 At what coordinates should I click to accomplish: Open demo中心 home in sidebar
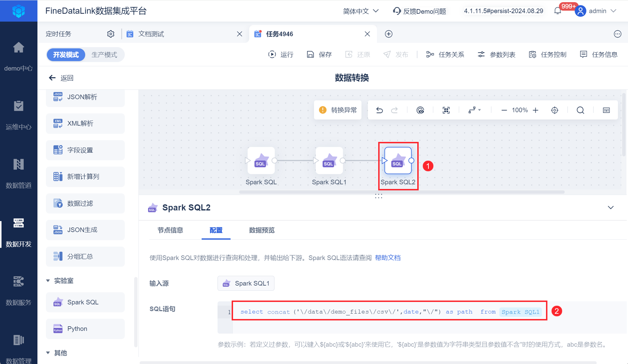pyautogui.click(x=18, y=56)
